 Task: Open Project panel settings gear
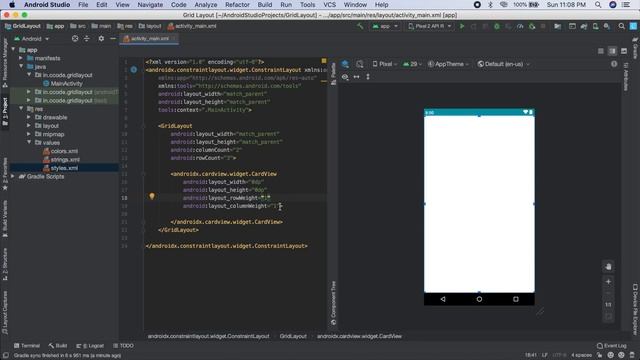(x=101, y=38)
